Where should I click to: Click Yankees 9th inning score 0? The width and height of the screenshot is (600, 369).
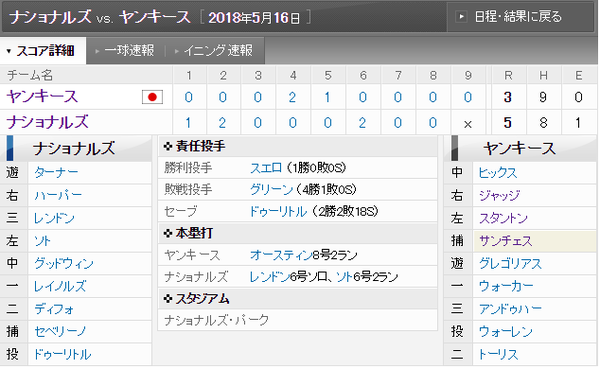(468, 97)
